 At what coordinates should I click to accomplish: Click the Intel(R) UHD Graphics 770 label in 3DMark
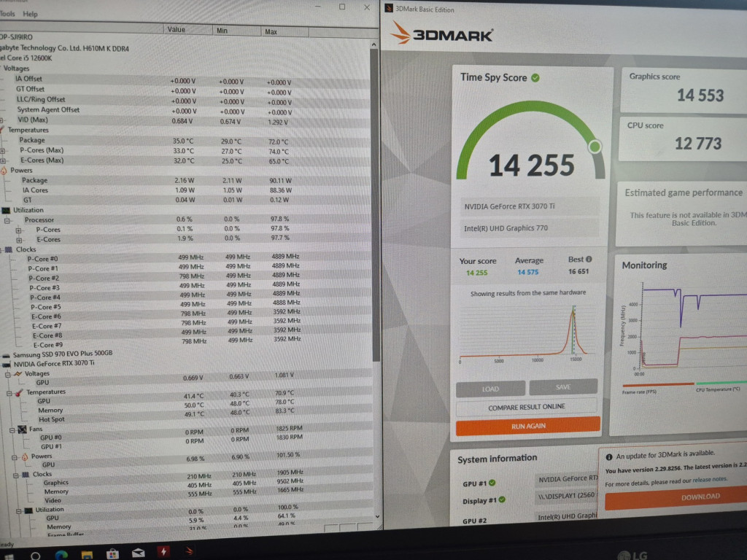click(x=506, y=228)
